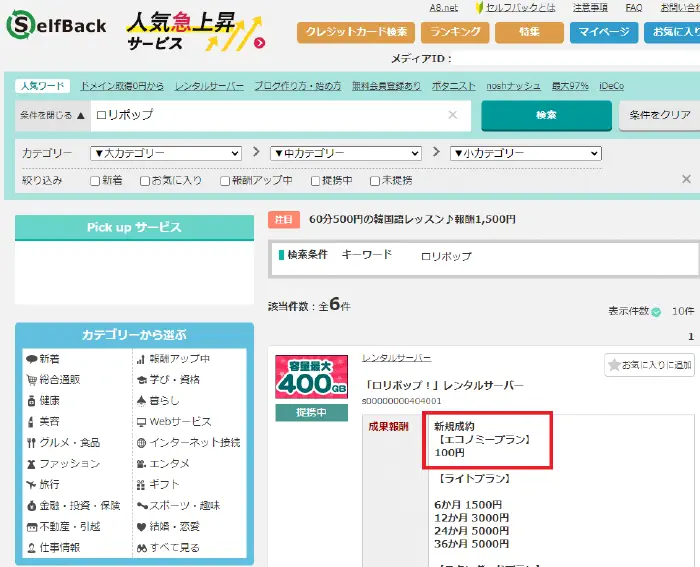This screenshot has height=567, width=700.
Task: Click the すべて見る binoculars icon
Action: coord(142,548)
